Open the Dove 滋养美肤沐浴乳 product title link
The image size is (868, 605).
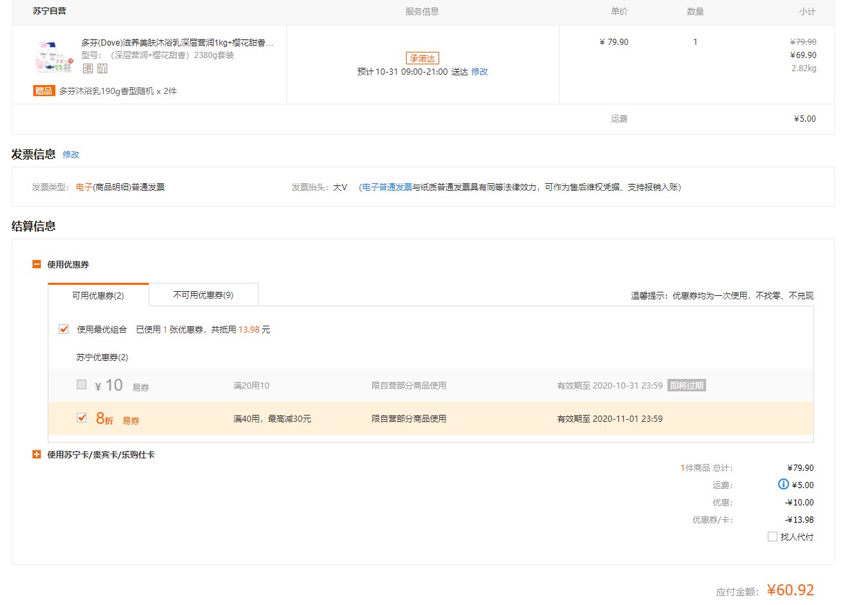tap(178, 43)
